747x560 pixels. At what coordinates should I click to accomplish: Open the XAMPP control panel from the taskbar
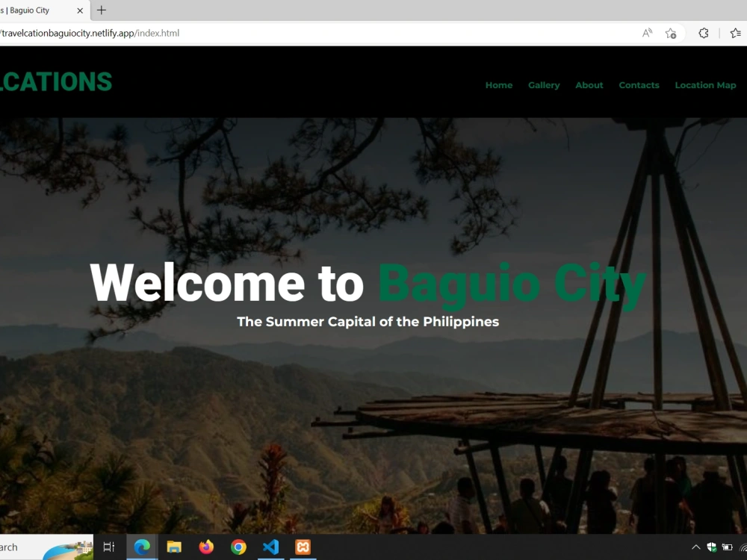point(303,547)
